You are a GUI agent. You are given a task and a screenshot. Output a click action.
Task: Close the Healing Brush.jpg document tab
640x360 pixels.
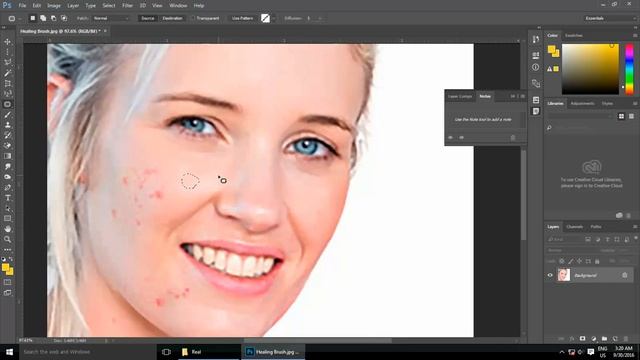click(105, 31)
